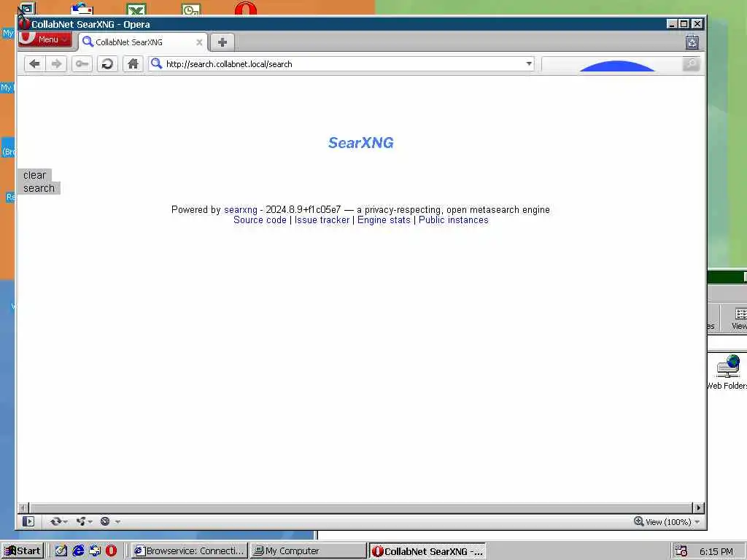
Task: Toggle the Opera panels sidebar button
Action: point(28,521)
